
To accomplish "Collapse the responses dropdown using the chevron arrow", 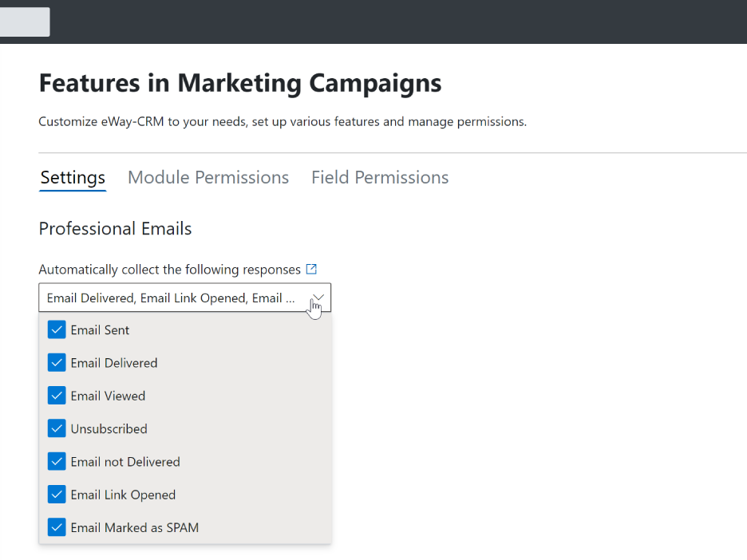I will (318, 298).
